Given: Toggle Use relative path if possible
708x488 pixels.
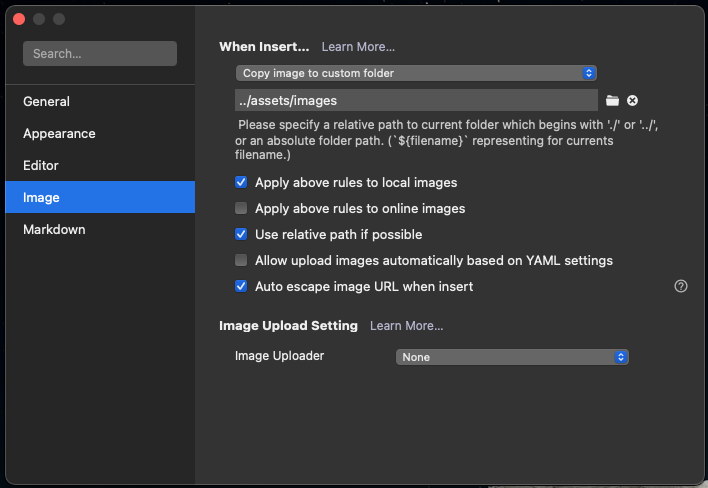Looking at the screenshot, I should tap(241, 235).
